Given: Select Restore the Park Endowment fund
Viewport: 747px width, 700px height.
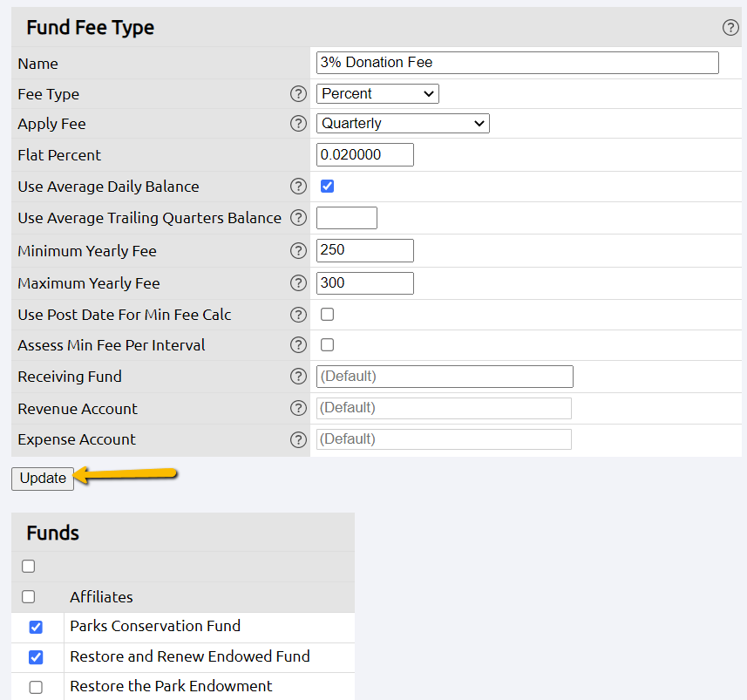Looking at the screenshot, I should point(36,687).
